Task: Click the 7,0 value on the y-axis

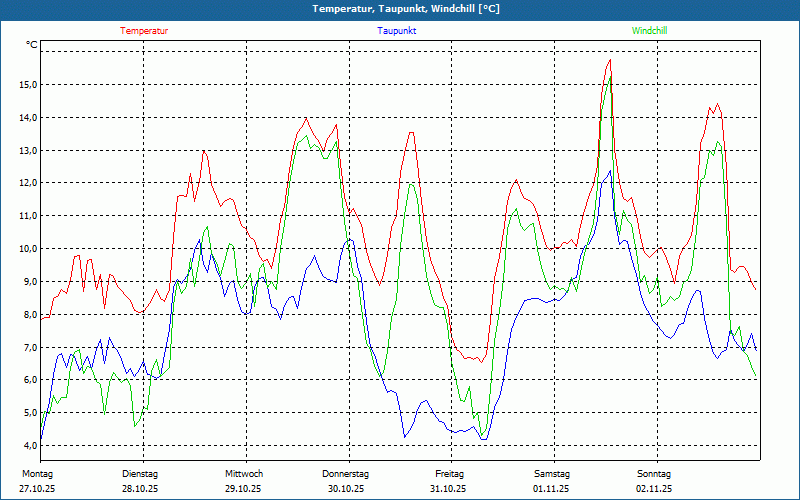Action: [x=29, y=347]
